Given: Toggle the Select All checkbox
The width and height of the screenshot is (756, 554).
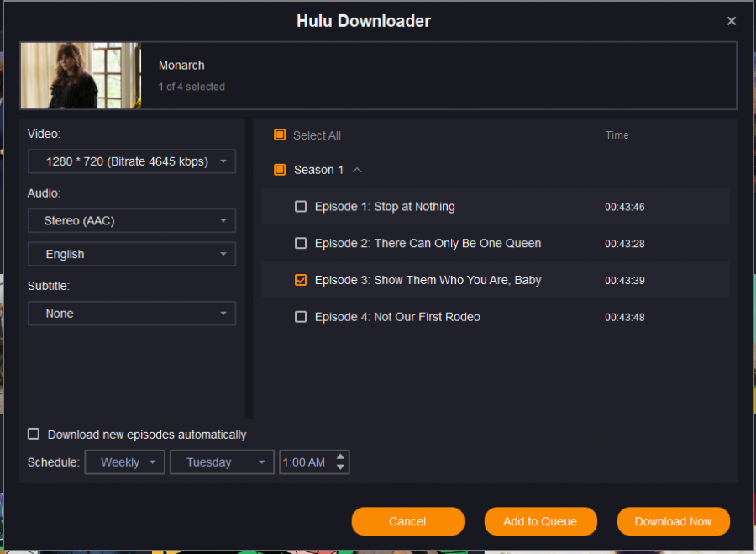Looking at the screenshot, I should pyautogui.click(x=280, y=135).
